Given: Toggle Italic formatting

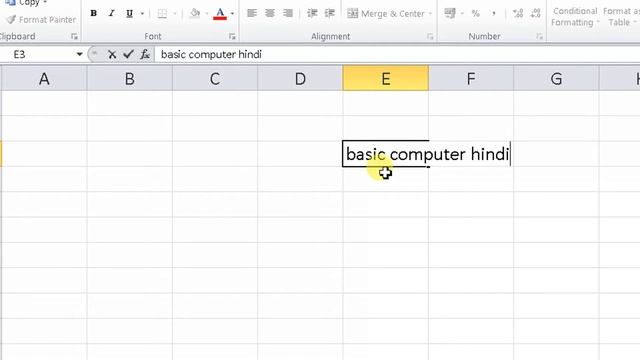Looking at the screenshot, I should (x=111, y=13).
